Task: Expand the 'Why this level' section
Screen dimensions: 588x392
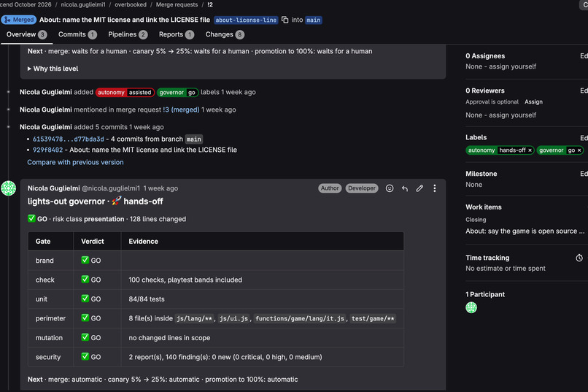Action: [x=53, y=69]
